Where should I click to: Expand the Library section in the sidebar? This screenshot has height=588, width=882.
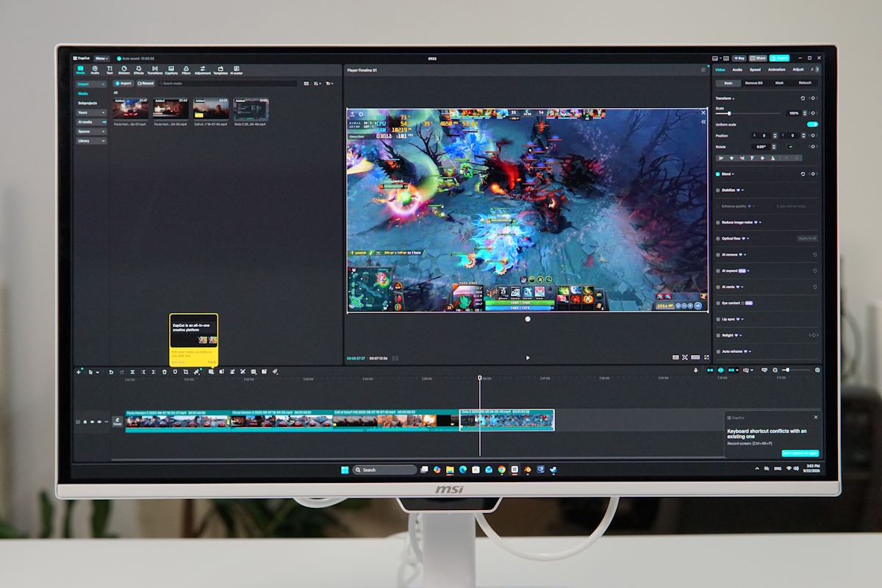pos(91,140)
